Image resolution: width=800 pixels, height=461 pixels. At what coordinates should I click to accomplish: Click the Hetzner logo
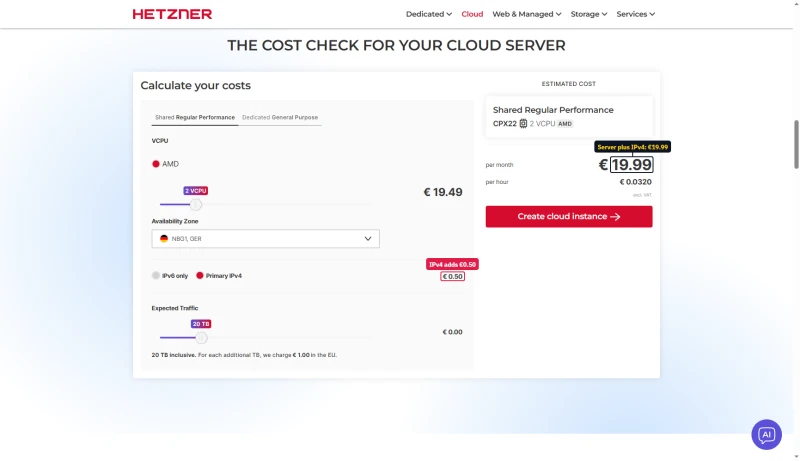point(172,14)
